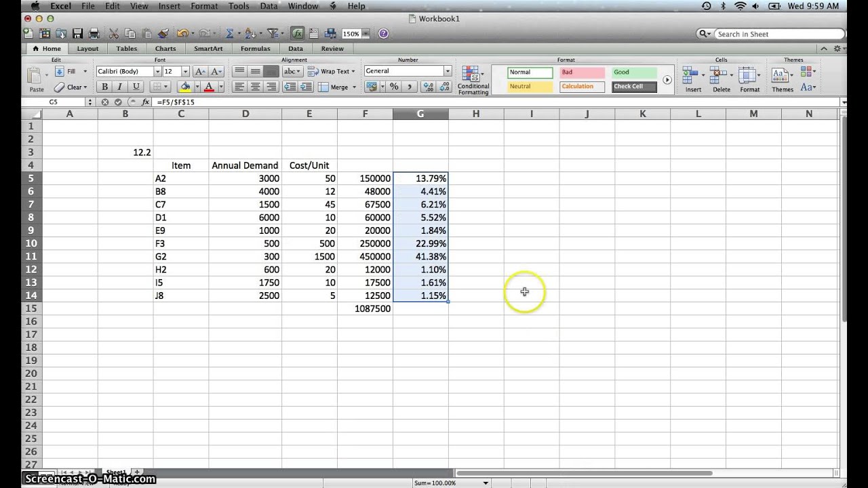The width and height of the screenshot is (868, 488).
Task: Click the Increase Font Size icon
Action: [x=200, y=71]
